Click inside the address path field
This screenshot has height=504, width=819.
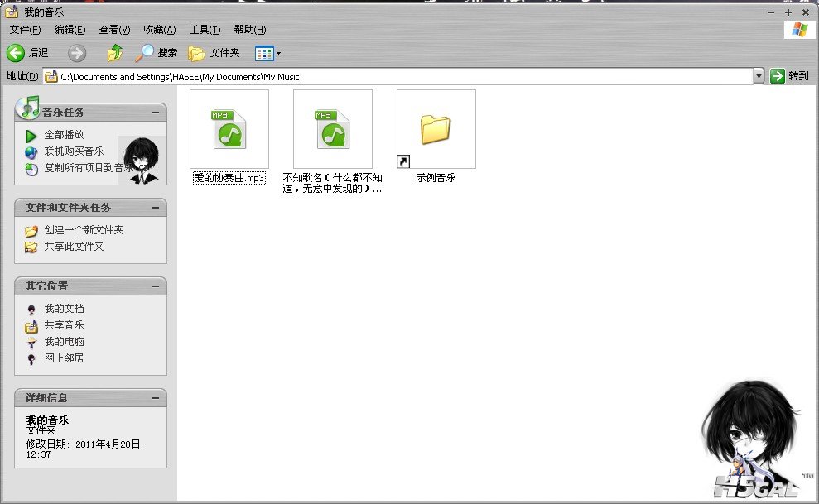(x=397, y=77)
